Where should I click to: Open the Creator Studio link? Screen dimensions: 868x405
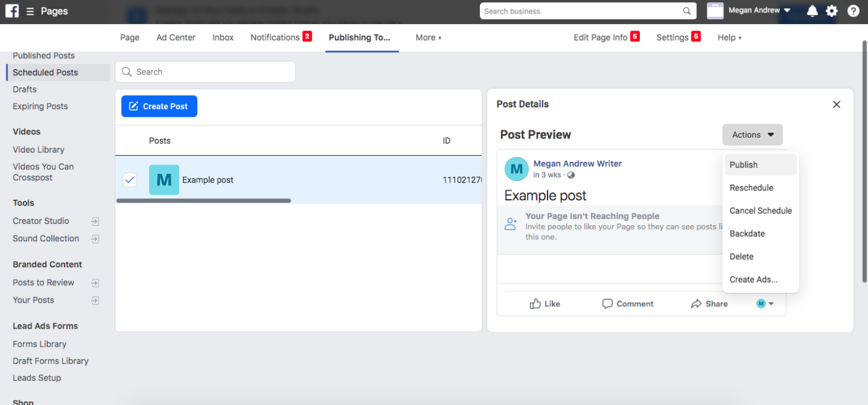pos(40,221)
